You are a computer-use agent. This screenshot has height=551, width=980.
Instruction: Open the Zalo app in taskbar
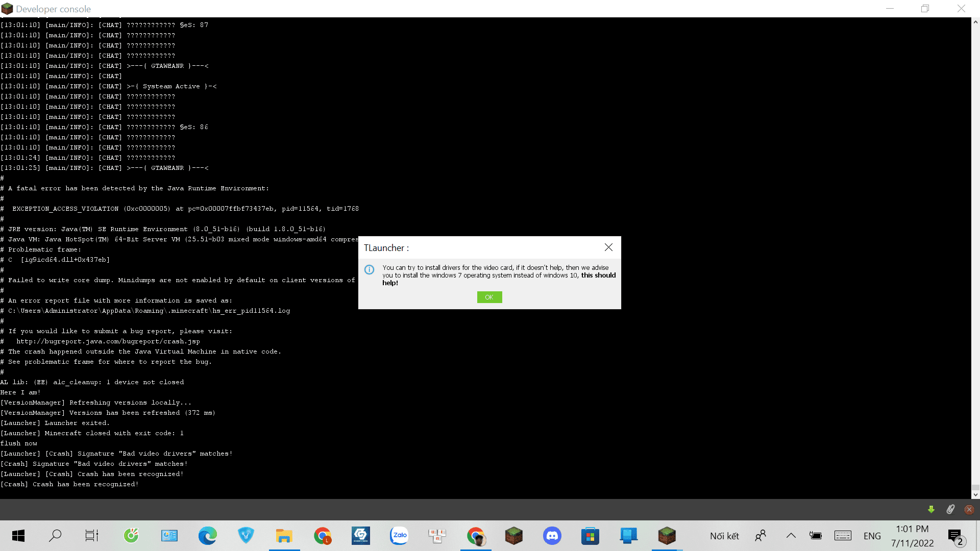tap(399, 536)
